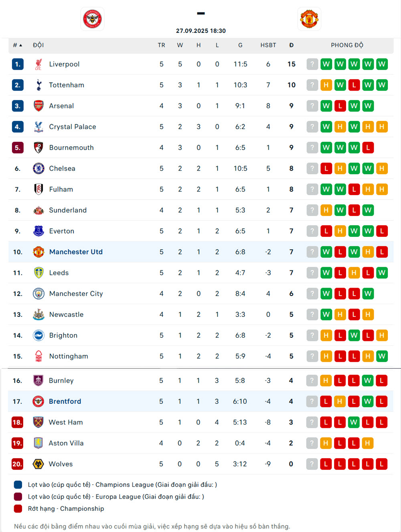Click the ĐỘI team column header
This screenshot has width=401, height=532.
tap(38, 45)
